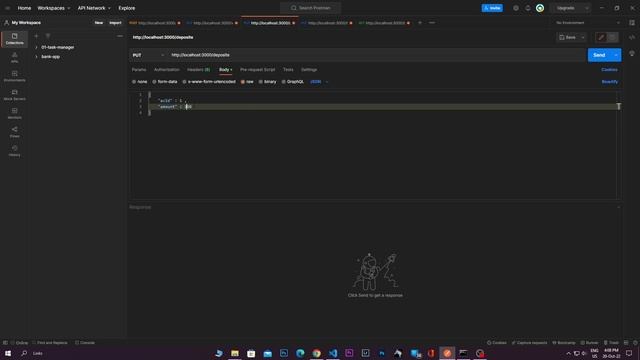Click the pencil edit mode icon

click(x=601, y=38)
